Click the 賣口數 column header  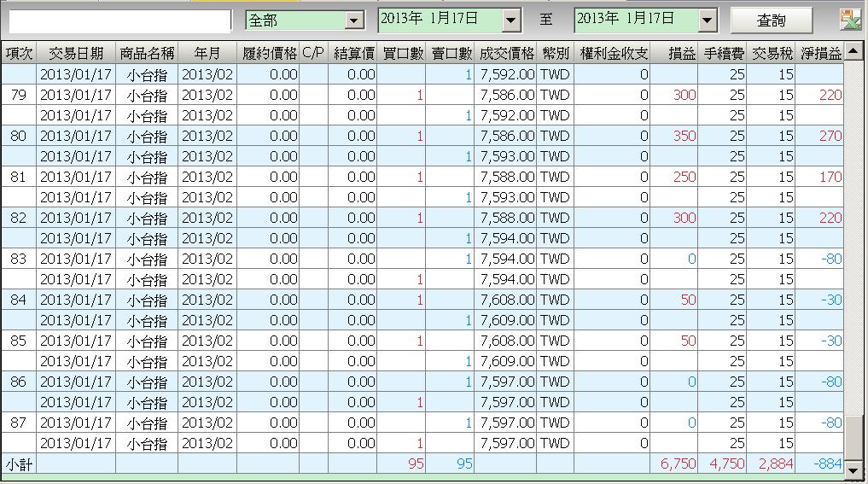[450, 53]
